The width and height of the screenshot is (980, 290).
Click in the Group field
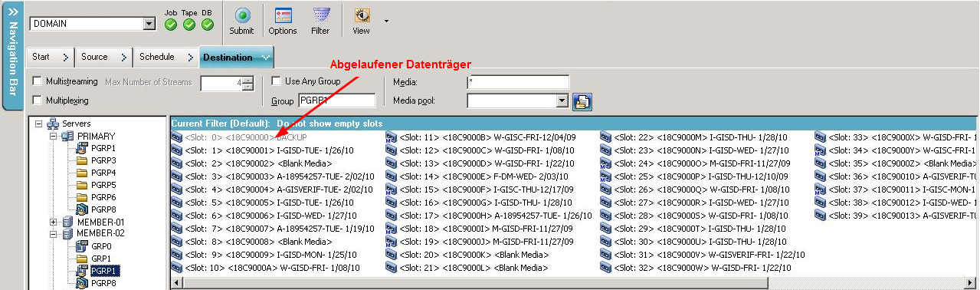pyautogui.click(x=336, y=101)
